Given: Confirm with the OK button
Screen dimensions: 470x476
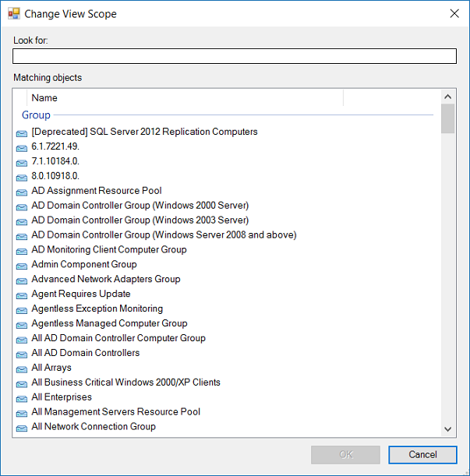Looking at the screenshot, I should click(x=345, y=455).
